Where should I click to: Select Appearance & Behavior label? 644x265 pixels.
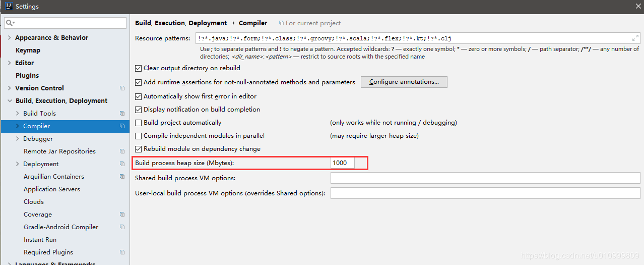51,38
